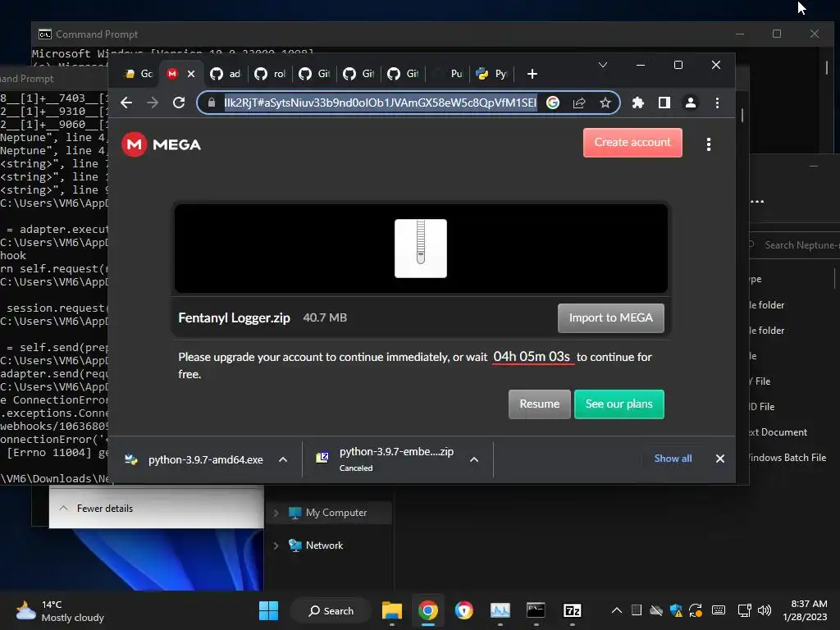Screen dimensions: 840x630
Task: Click the Chrome taskbar icon
Action: pos(428,610)
